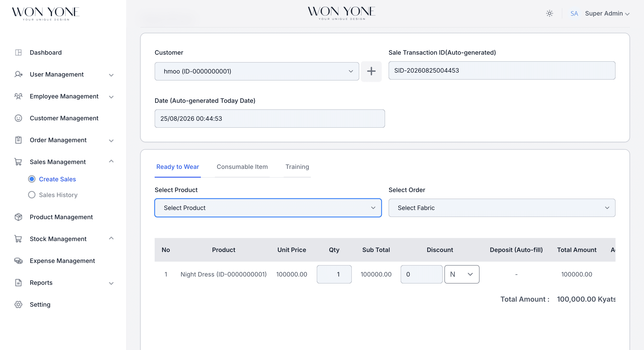Click the SA avatar initials

click(x=574, y=13)
